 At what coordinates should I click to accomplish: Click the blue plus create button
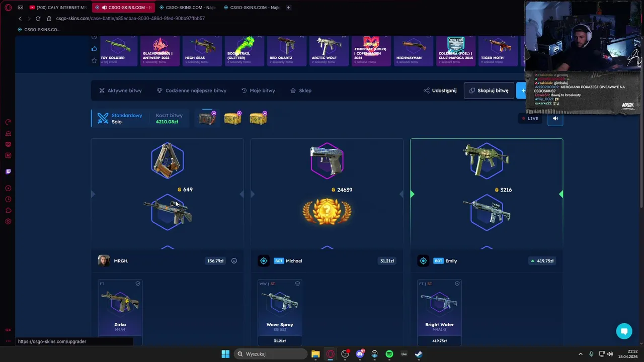pos(521,90)
